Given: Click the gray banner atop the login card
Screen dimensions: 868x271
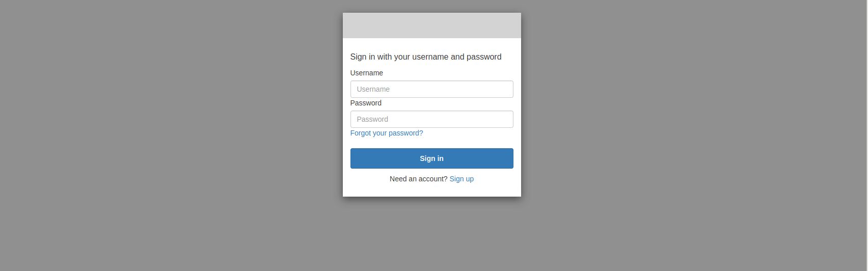Looking at the screenshot, I should (x=431, y=25).
